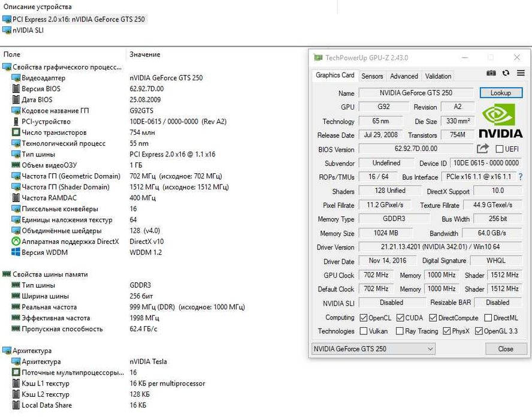Click the Свойства шины памяти section icon
The width and height of the screenshot is (532, 419).
pos(7,274)
